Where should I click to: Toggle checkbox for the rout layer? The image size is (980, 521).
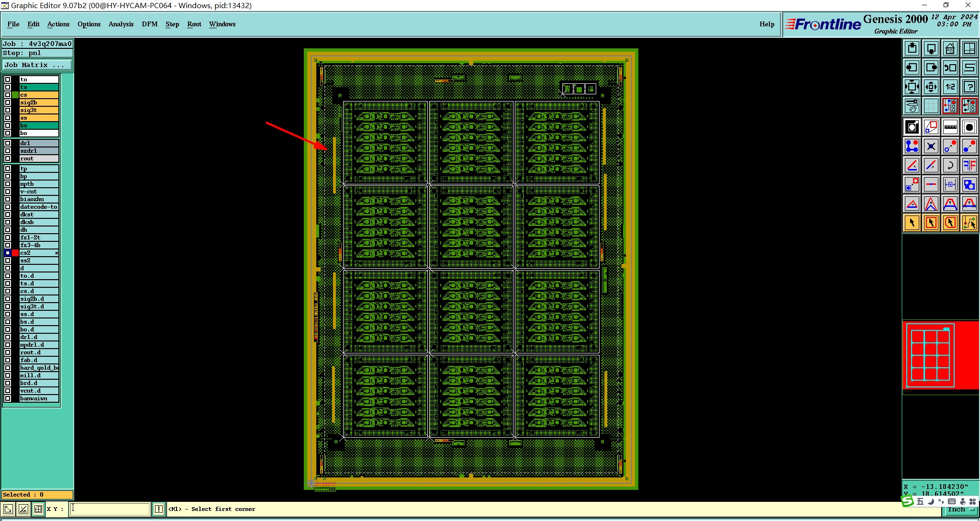pyautogui.click(x=8, y=159)
